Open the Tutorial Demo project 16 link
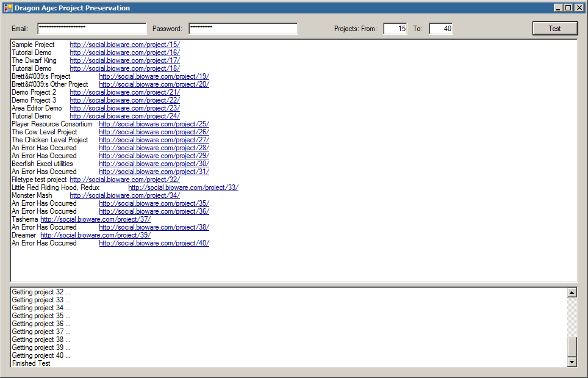The image size is (588, 378). click(x=124, y=53)
